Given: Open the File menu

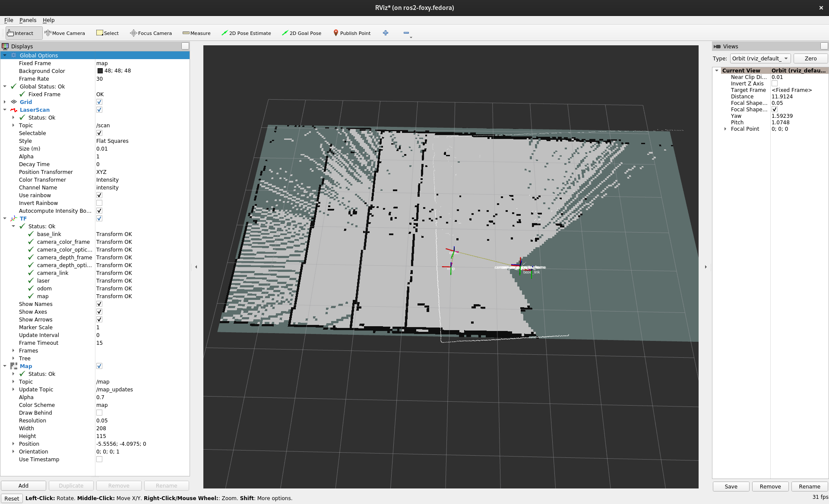Looking at the screenshot, I should (x=8, y=20).
